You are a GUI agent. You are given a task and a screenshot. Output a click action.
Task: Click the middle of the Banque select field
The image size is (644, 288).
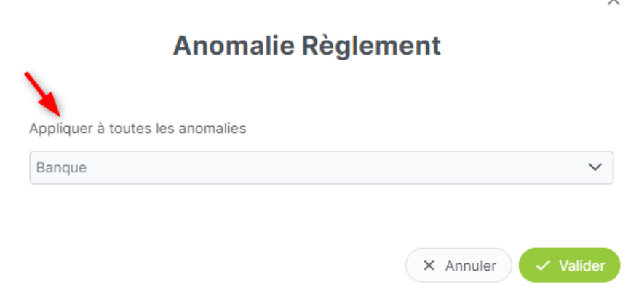pos(322,167)
